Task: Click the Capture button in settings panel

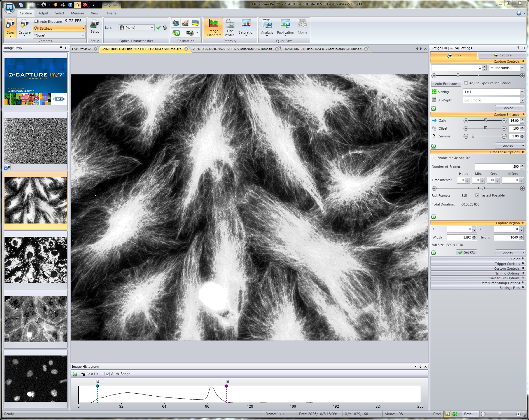Action: coord(502,55)
